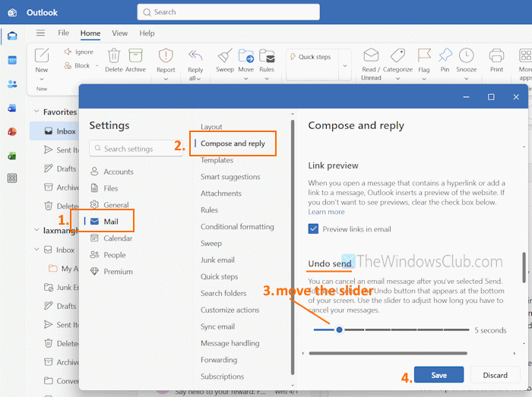Open the Rules dropdown arrow in ribbon
The height and width of the screenshot is (397, 532).
[x=267, y=79]
